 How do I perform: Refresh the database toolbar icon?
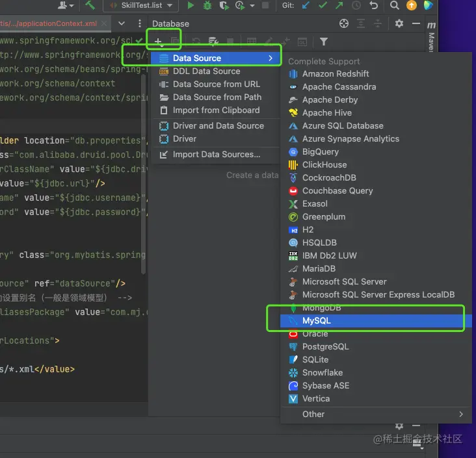tap(196, 41)
